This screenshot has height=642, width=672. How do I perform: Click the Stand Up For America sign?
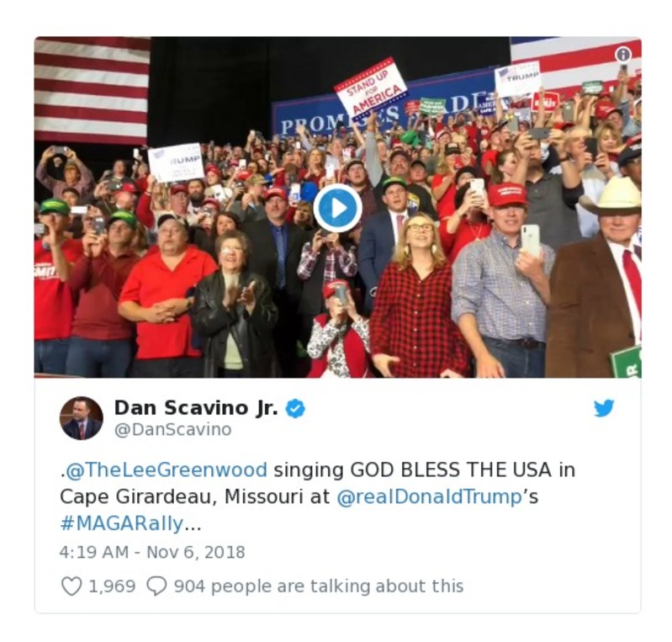tap(371, 88)
